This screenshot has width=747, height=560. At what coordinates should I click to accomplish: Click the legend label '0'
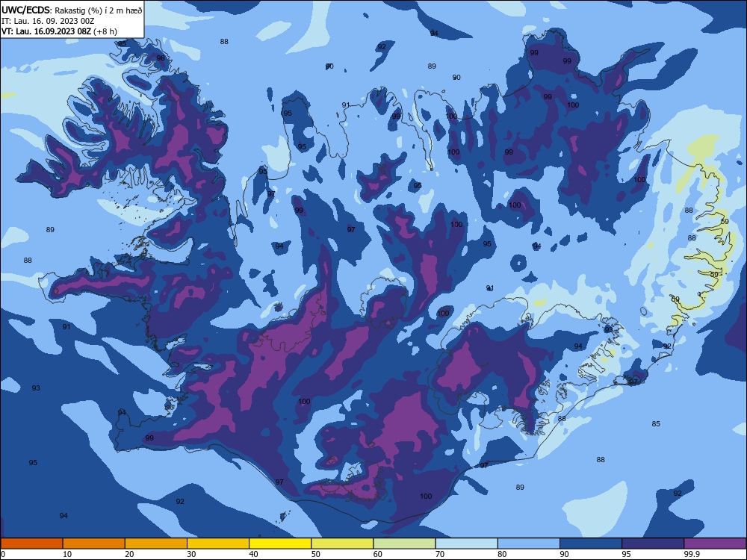pyautogui.click(x=3, y=554)
